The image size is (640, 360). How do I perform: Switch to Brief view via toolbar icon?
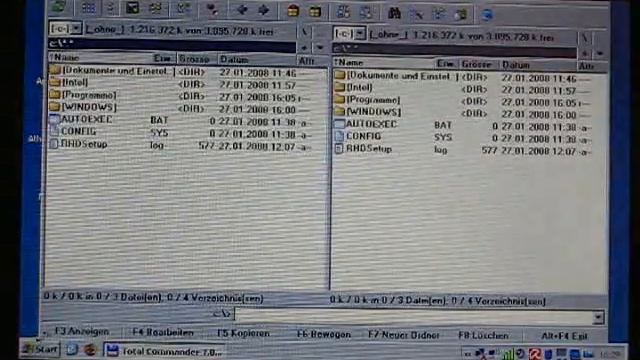point(88,7)
